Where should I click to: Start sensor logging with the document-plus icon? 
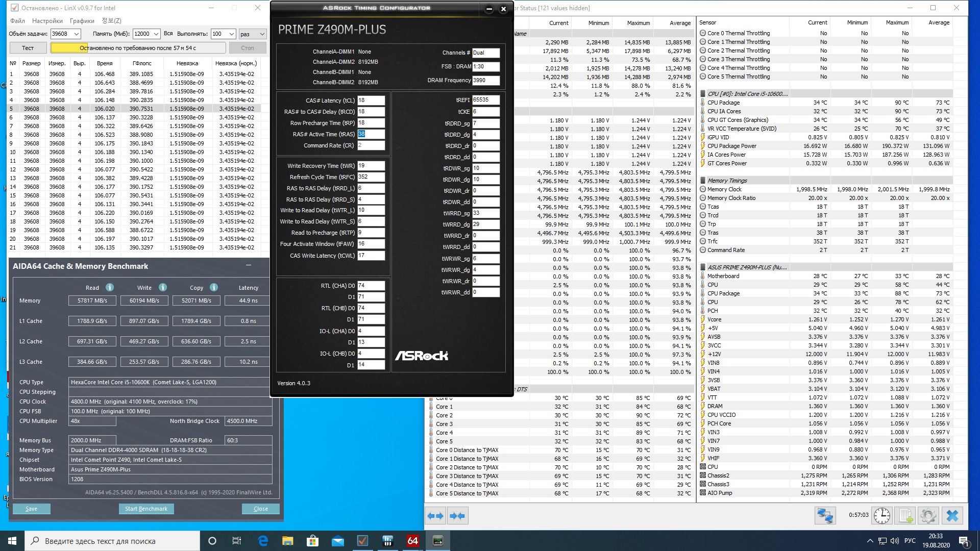(905, 516)
